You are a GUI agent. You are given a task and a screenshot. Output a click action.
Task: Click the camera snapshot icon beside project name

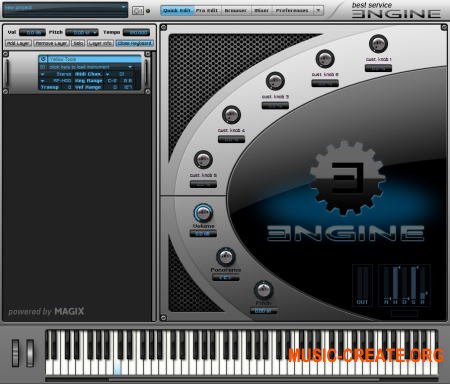(138, 11)
